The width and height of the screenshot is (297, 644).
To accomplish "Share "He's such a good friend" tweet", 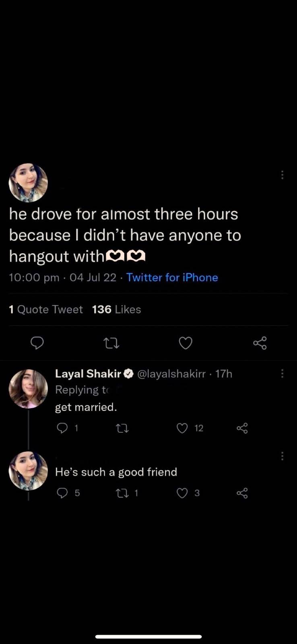I will [x=242, y=493].
